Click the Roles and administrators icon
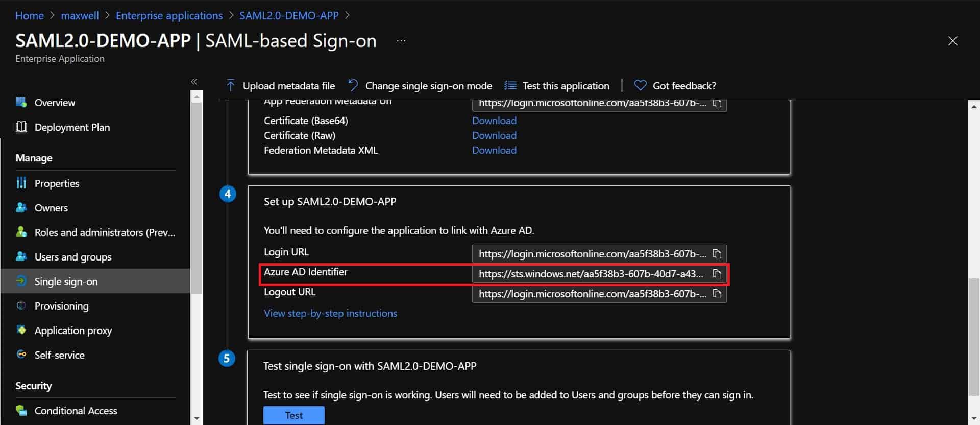The width and height of the screenshot is (980, 425). point(21,232)
